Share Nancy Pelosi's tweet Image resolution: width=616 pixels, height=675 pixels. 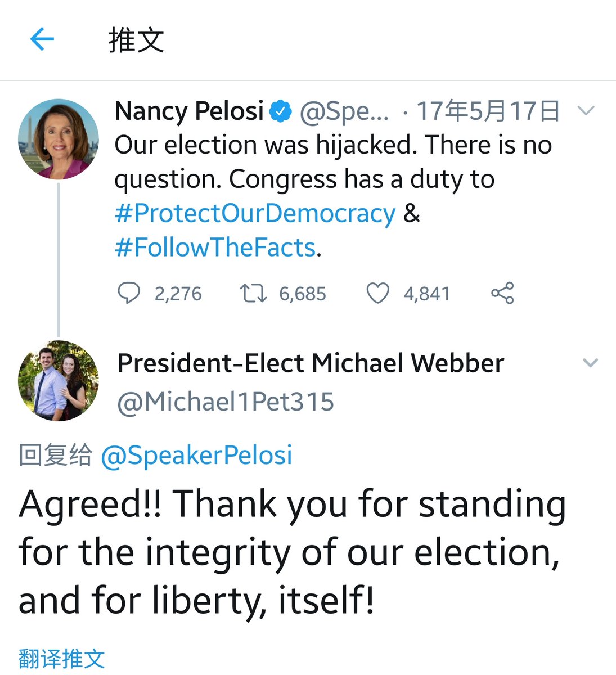click(x=502, y=293)
